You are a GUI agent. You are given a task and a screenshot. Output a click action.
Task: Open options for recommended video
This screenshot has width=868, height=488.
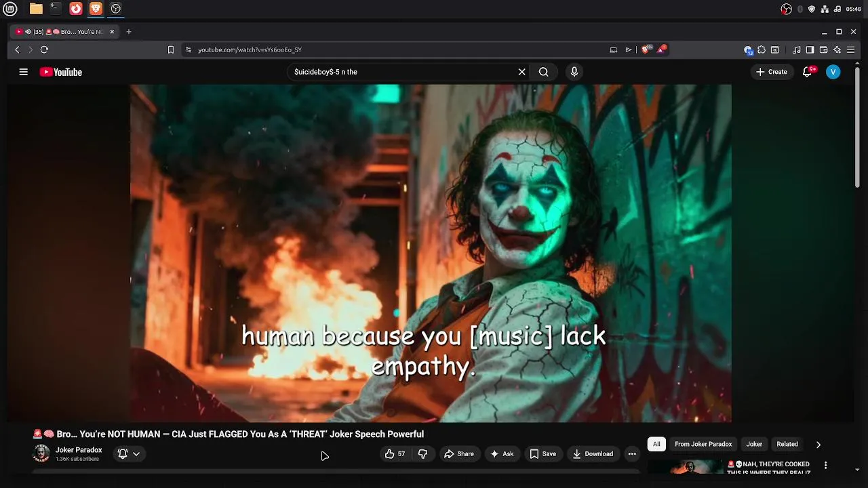click(825, 466)
